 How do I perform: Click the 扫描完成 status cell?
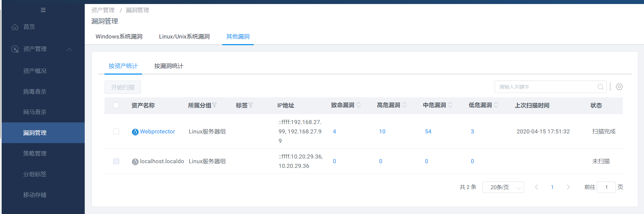[604, 131]
